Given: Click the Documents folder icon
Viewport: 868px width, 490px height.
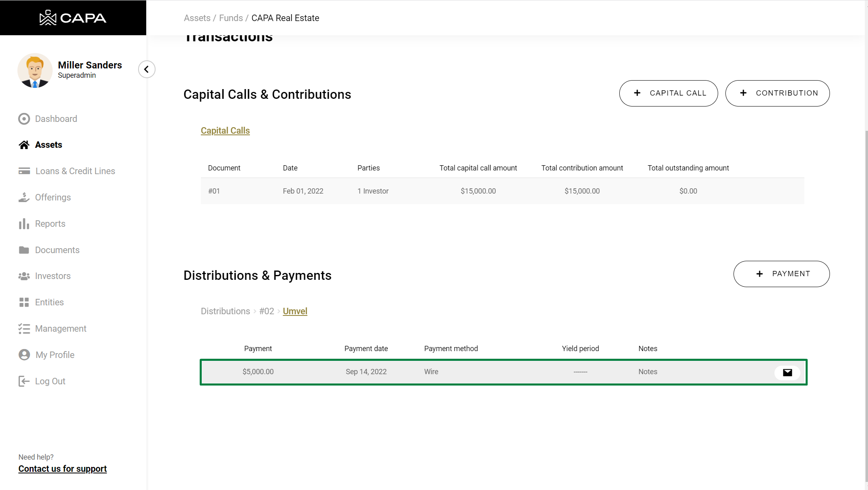Looking at the screenshot, I should click(24, 250).
